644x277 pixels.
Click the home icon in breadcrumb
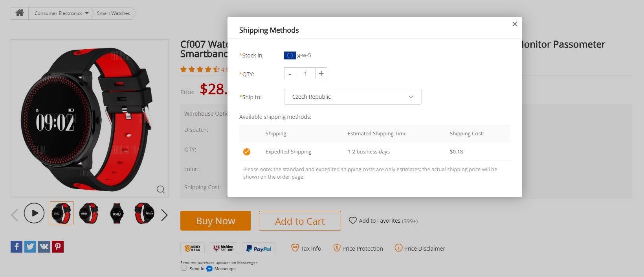[x=20, y=13]
